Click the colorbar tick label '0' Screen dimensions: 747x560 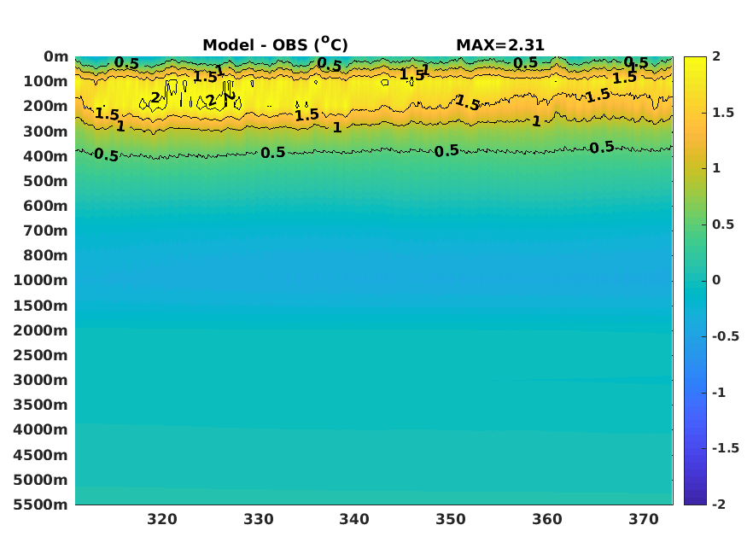tap(716, 280)
